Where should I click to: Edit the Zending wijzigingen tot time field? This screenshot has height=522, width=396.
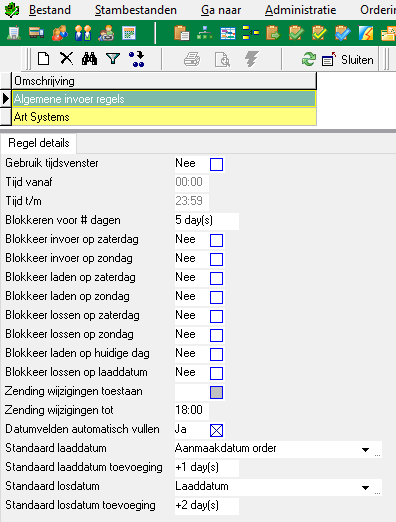click(192, 410)
